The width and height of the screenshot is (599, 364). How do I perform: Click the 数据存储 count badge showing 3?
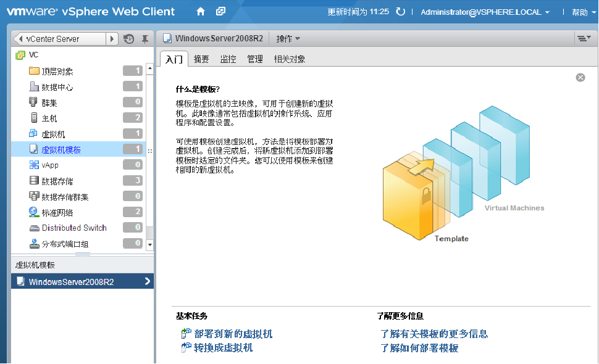(133, 180)
